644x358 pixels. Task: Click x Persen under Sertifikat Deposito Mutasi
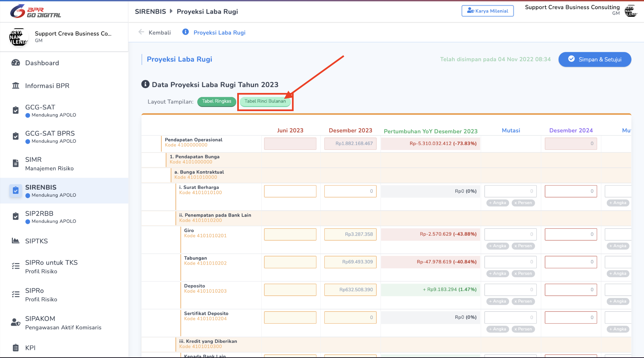pyautogui.click(x=523, y=329)
